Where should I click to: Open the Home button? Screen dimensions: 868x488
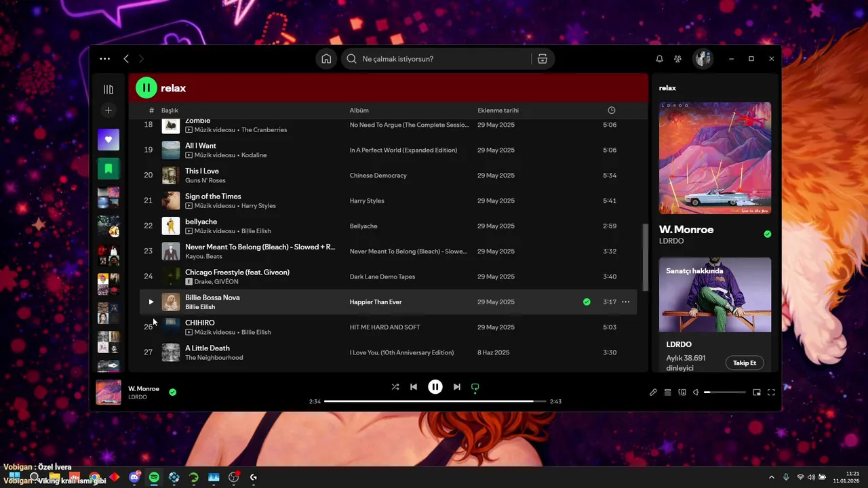click(x=326, y=59)
